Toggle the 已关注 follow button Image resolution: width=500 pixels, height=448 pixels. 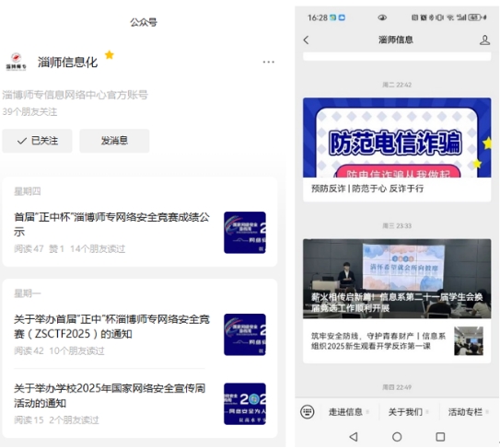[x=38, y=141]
